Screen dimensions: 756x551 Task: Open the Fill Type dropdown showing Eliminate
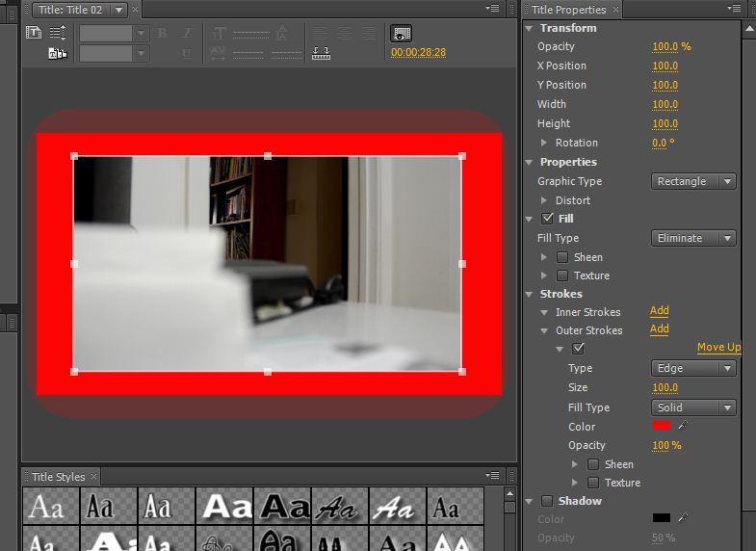pyautogui.click(x=693, y=238)
